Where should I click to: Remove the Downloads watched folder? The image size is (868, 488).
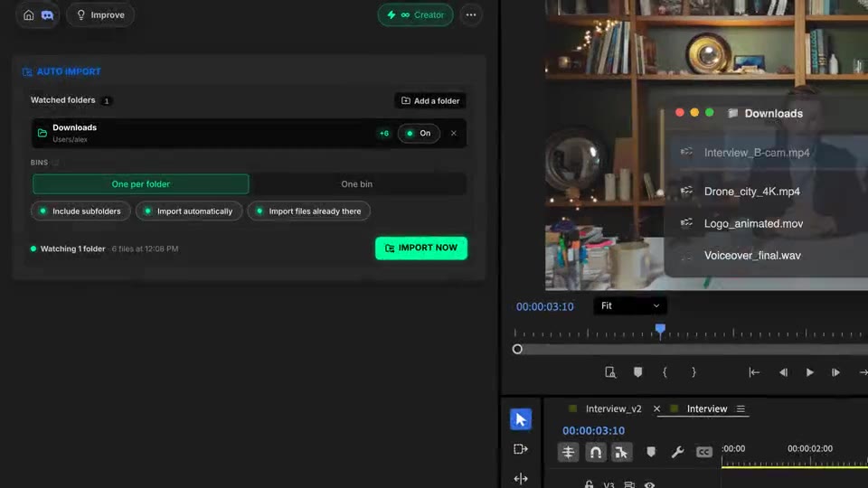coord(453,134)
